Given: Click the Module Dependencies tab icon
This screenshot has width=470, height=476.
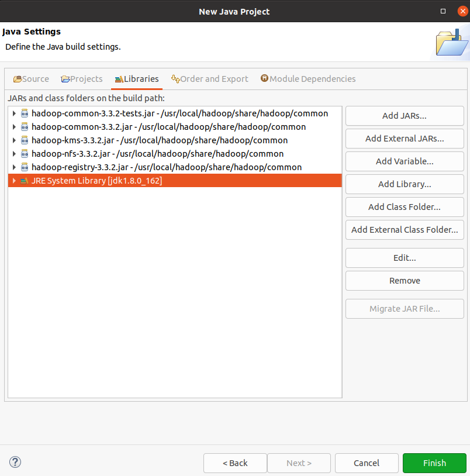Looking at the screenshot, I should (x=264, y=78).
